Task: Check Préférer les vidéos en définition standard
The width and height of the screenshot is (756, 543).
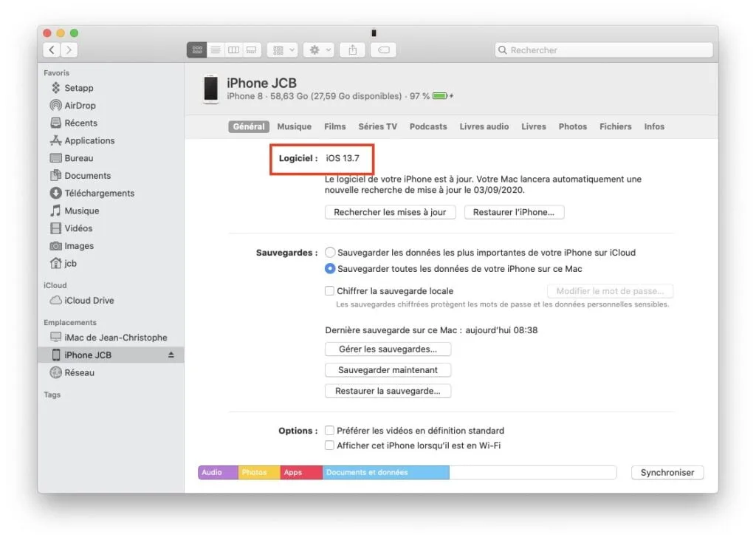Action: pos(330,431)
